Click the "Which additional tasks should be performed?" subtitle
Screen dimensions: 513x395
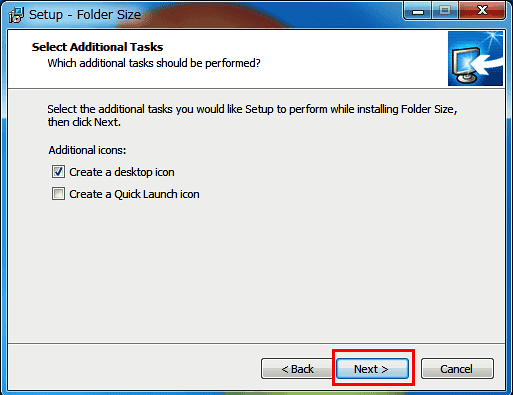(154, 63)
